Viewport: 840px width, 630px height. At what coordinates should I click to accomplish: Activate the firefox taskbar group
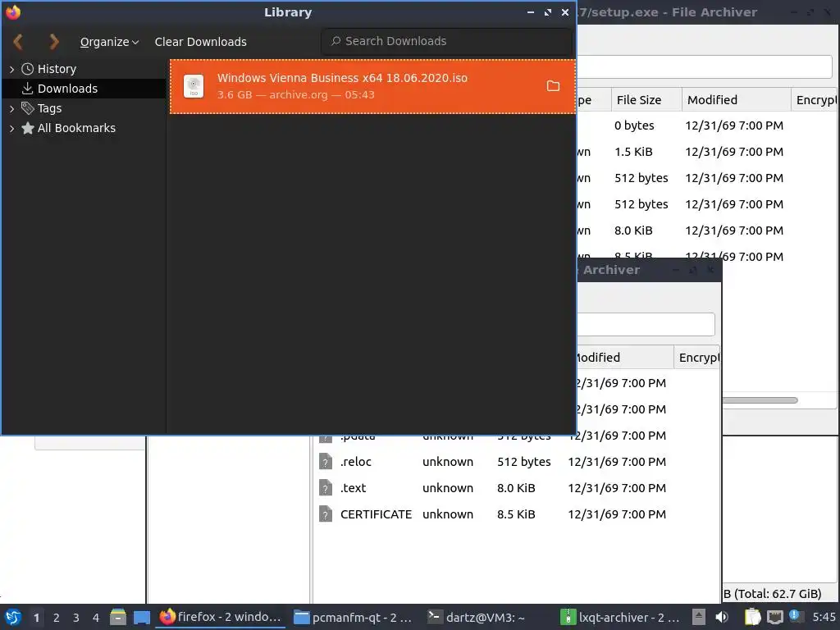pyautogui.click(x=220, y=617)
